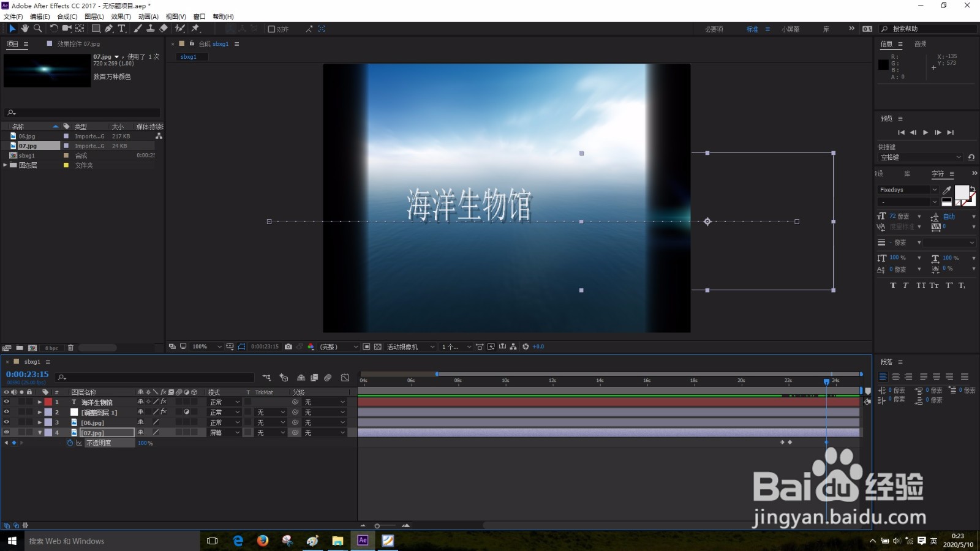Hide the 海洋生物馆 text layer eye
980x551 pixels.
pos(7,402)
